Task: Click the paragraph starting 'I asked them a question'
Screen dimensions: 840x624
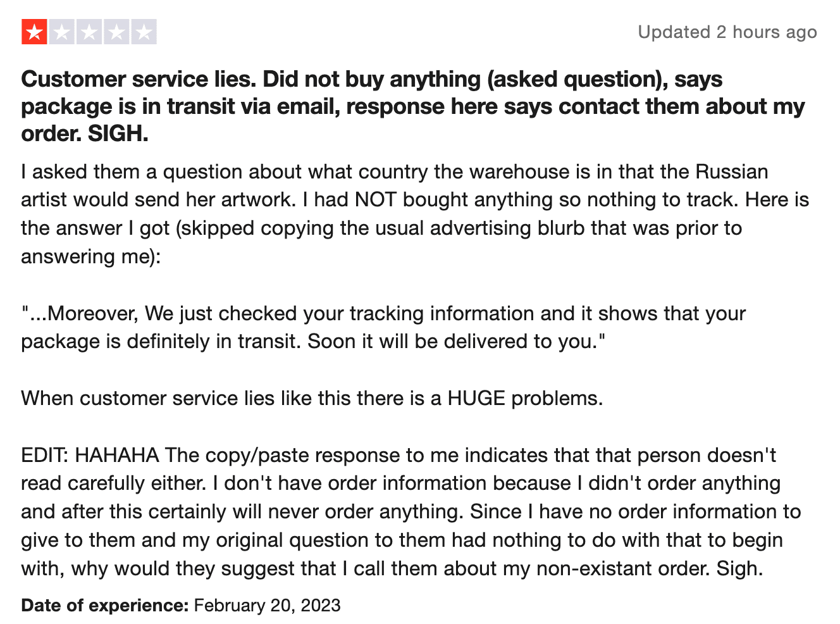Action: (415, 214)
